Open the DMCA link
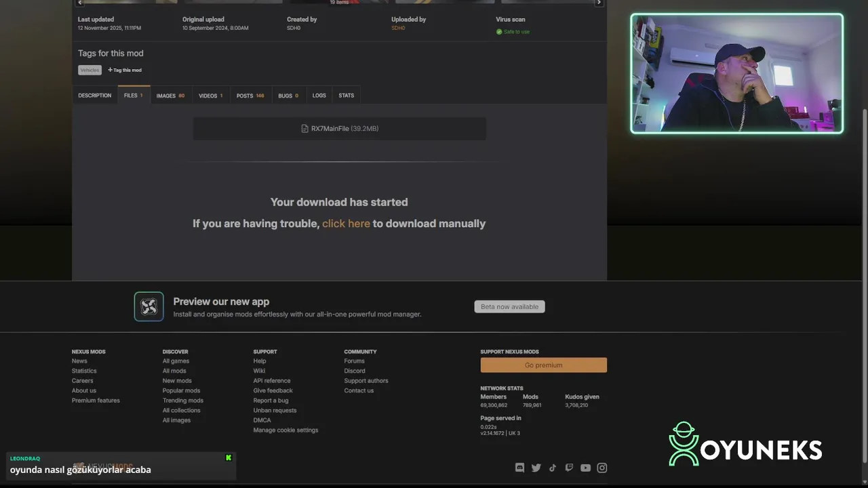868x488 pixels. point(262,420)
